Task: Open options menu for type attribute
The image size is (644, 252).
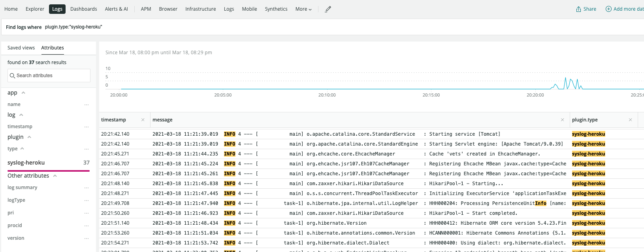Action: pyautogui.click(x=87, y=149)
